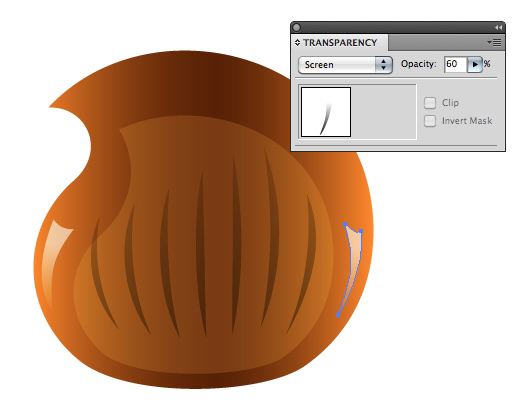Viewport: 531px width, 408px height.
Task: Close the Transparency panel round button
Action: tap(297, 27)
